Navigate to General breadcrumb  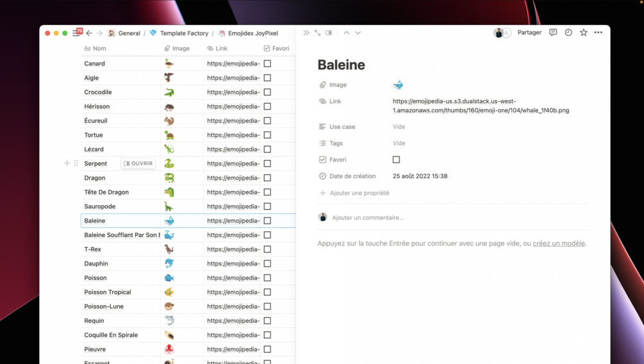[124, 33]
